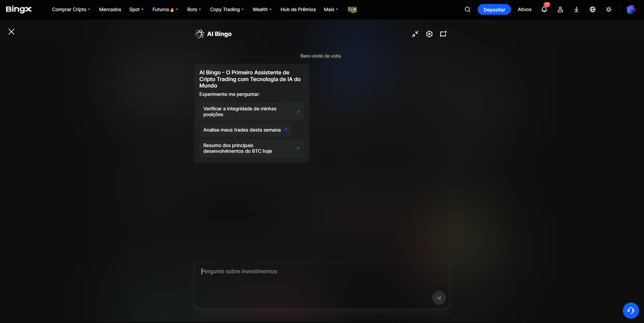Open the search magnifier icon
Image resolution: width=644 pixels, height=323 pixels.
point(467,10)
